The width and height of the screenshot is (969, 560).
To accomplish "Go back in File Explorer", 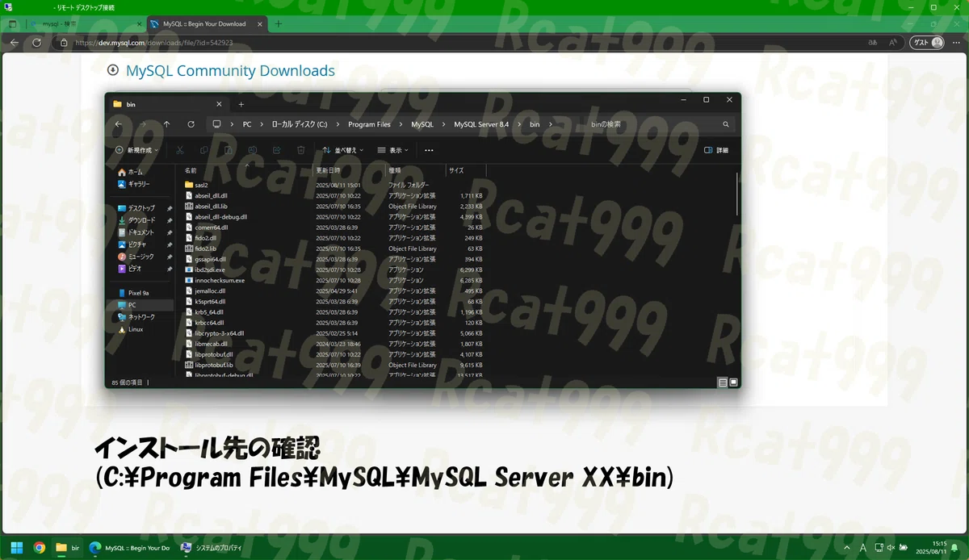I will tap(119, 124).
